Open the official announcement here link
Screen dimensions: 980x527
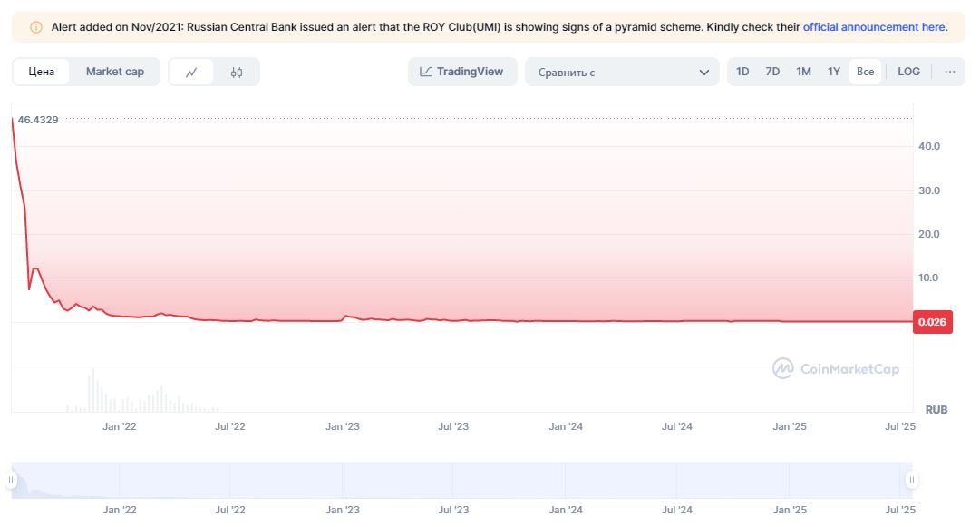pyautogui.click(x=875, y=27)
